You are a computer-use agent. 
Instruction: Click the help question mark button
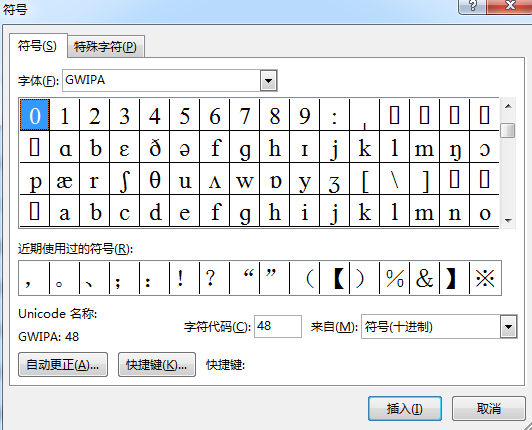click(x=472, y=6)
